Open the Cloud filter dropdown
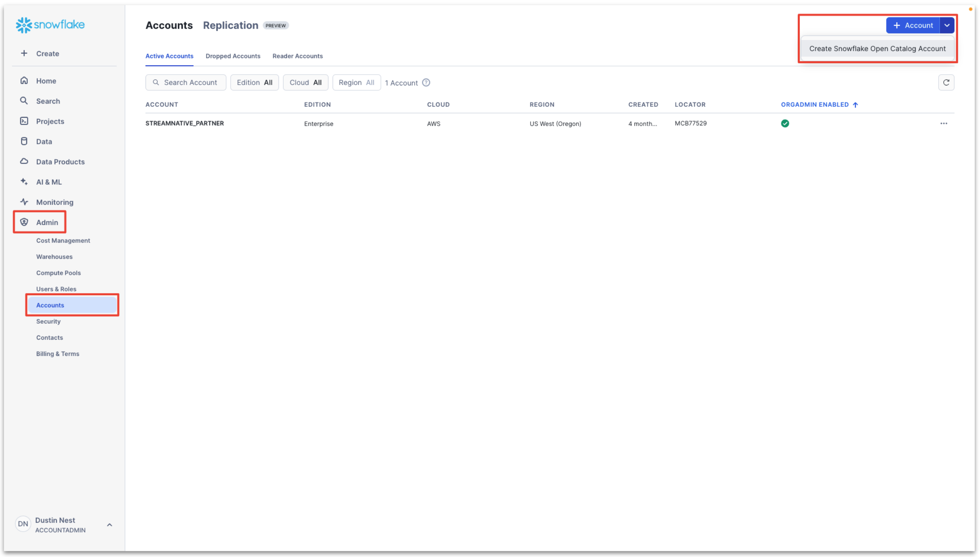 pyautogui.click(x=305, y=82)
